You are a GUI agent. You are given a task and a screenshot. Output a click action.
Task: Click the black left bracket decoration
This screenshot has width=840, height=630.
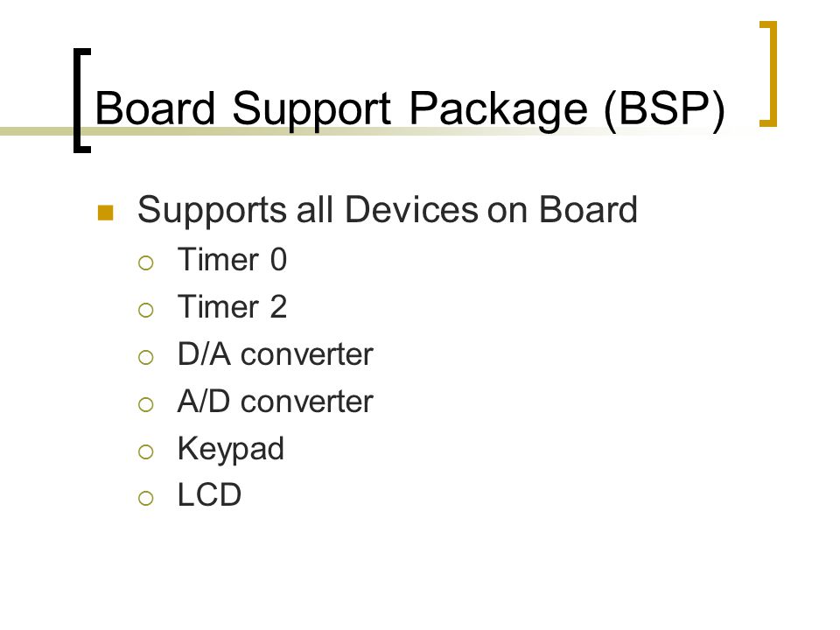tap(82, 101)
